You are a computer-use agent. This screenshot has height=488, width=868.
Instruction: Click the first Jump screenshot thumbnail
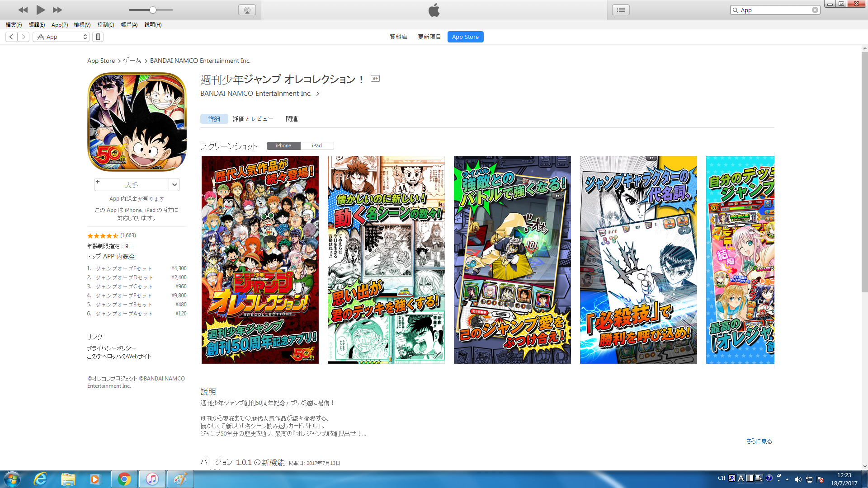click(x=260, y=260)
